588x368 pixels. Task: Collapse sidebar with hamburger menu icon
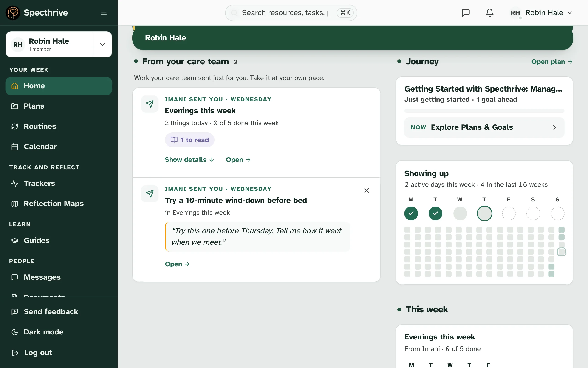(104, 13)
